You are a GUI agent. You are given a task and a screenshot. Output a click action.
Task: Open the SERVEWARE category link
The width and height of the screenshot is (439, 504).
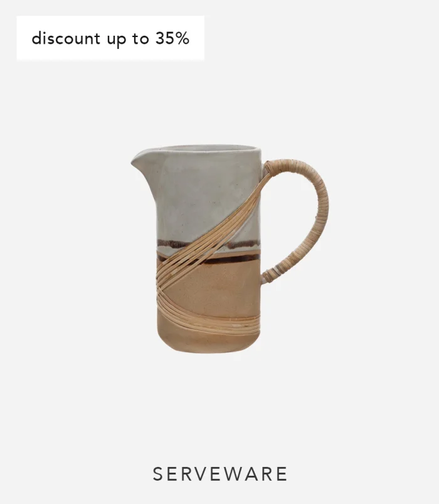tap(219, 474)
